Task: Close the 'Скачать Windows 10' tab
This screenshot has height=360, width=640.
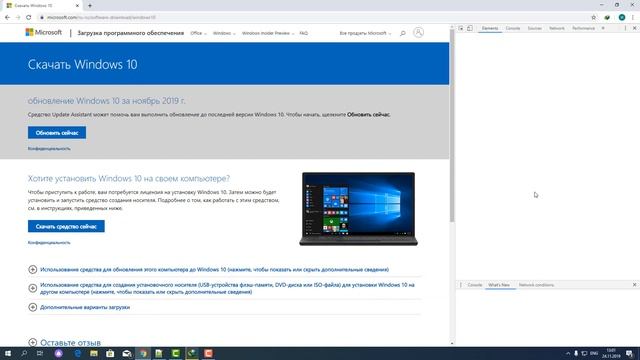Action: tap(78, 6)
